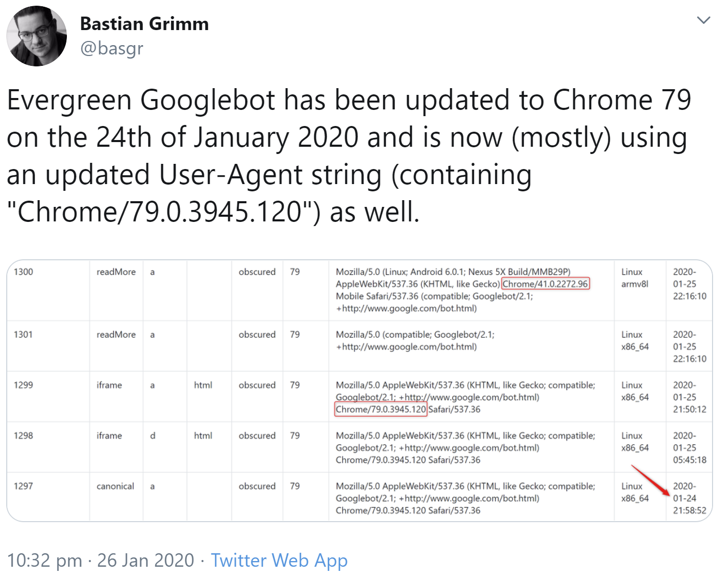Open the Twitter Web App source link

pos(278,561)
